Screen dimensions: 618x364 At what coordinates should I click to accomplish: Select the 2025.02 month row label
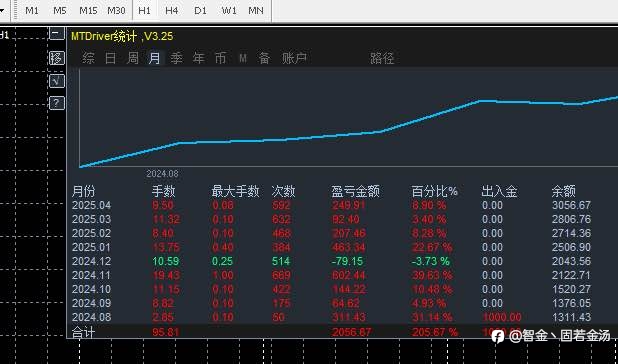coord(91,233)
